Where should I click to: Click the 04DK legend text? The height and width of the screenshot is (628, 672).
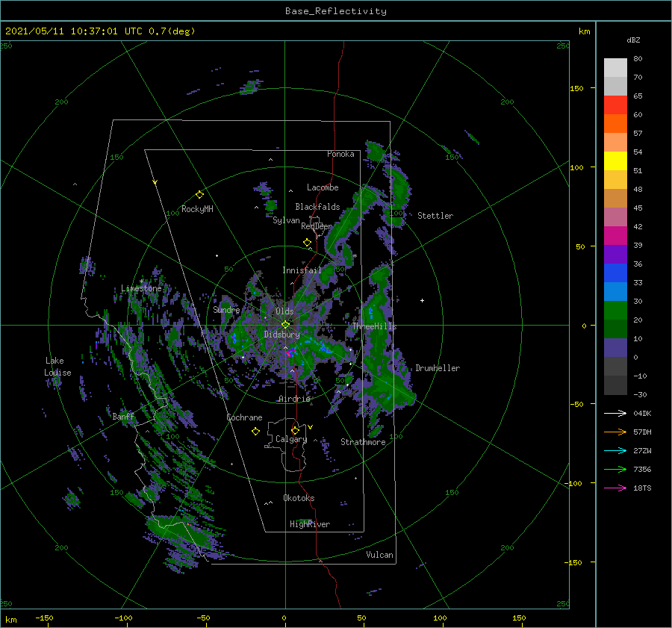[642, 413]
